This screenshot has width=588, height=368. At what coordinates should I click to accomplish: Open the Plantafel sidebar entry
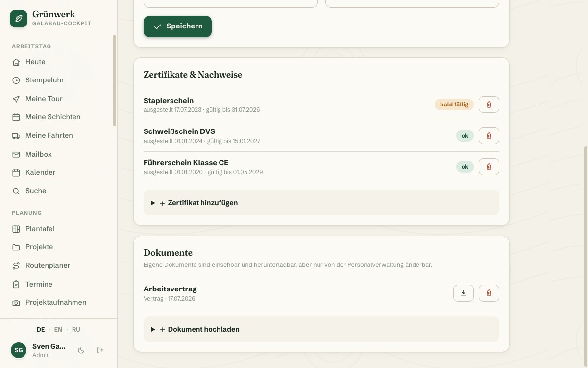point(58,229)
